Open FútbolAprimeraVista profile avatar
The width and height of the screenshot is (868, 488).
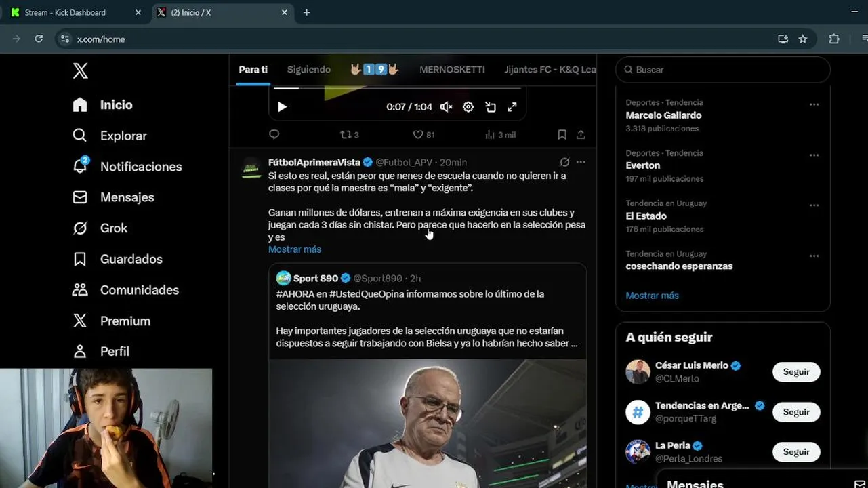coord(251,169)
